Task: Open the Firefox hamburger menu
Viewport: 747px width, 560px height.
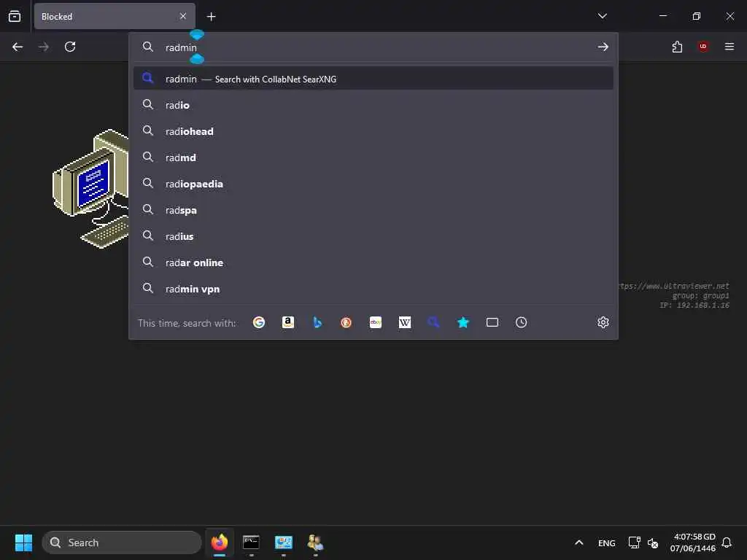Action: [x=729, y=47]
